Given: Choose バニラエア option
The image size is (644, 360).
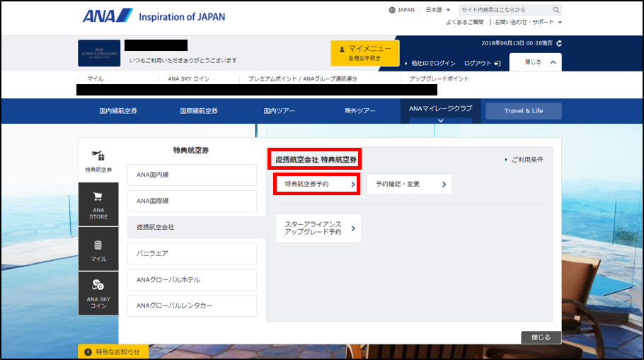Looking at the screenshot, I should [192, 254].
